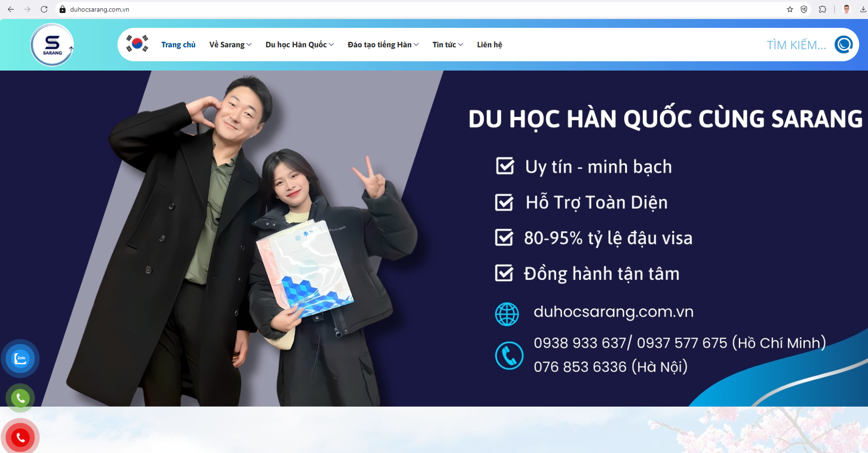Click the checkmark beside Đồng hành tận tâm
Screen dimensions: 868x453
(x=504, y=273)
